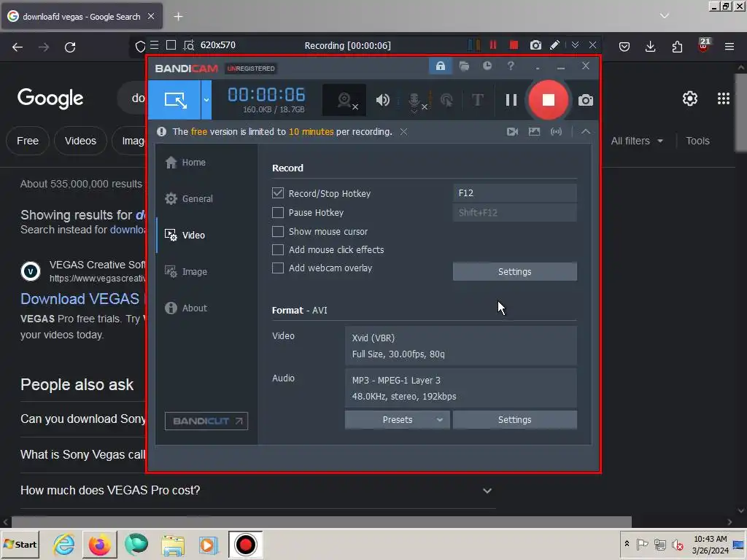This screenshot has width=747, height=560.
Task: List all tabs dropdown in Firefox
Action: click(665, 16)
